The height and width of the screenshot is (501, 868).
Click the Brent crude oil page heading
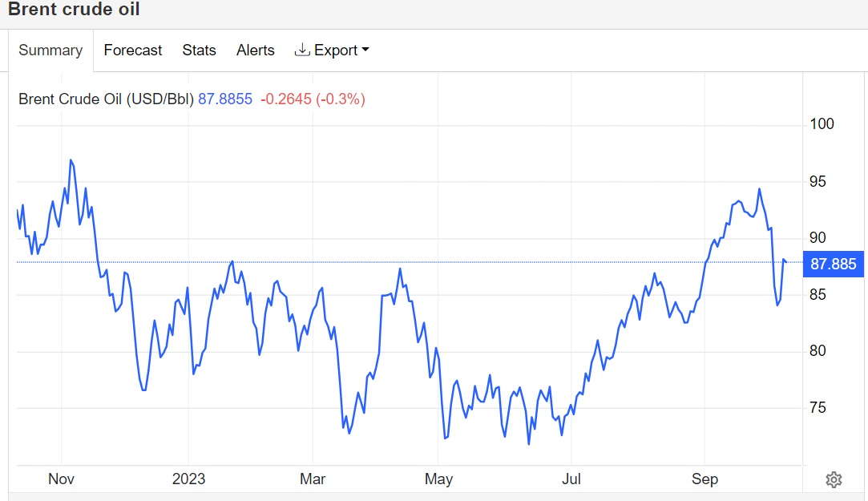[x=74, y=10]
